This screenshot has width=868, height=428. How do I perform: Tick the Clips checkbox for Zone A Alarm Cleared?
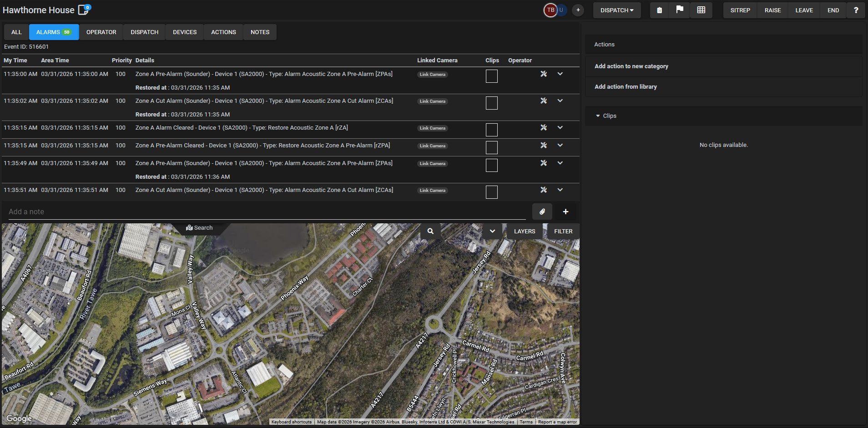pyautogui.click(x=491, y=130)
